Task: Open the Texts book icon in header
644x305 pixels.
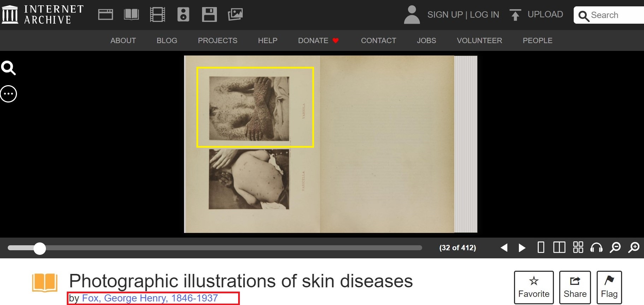Action: [131, 14]
